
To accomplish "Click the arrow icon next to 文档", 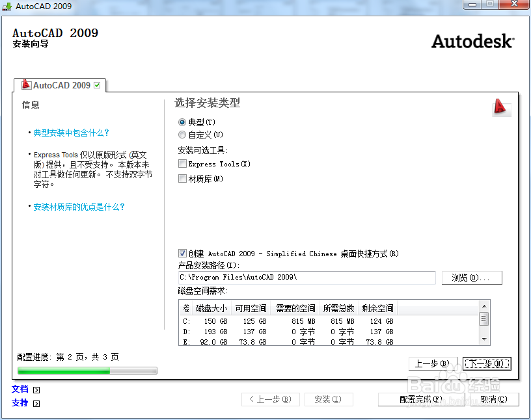I will [36, 390].
